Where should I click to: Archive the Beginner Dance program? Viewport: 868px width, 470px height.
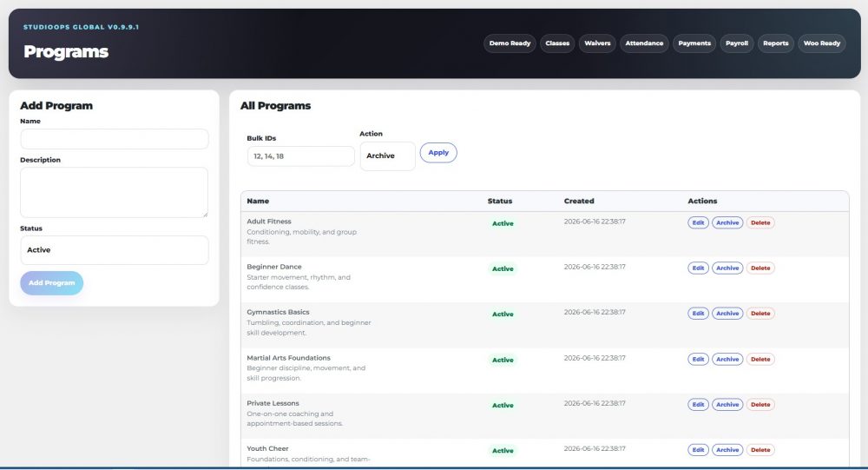[727, 268]
